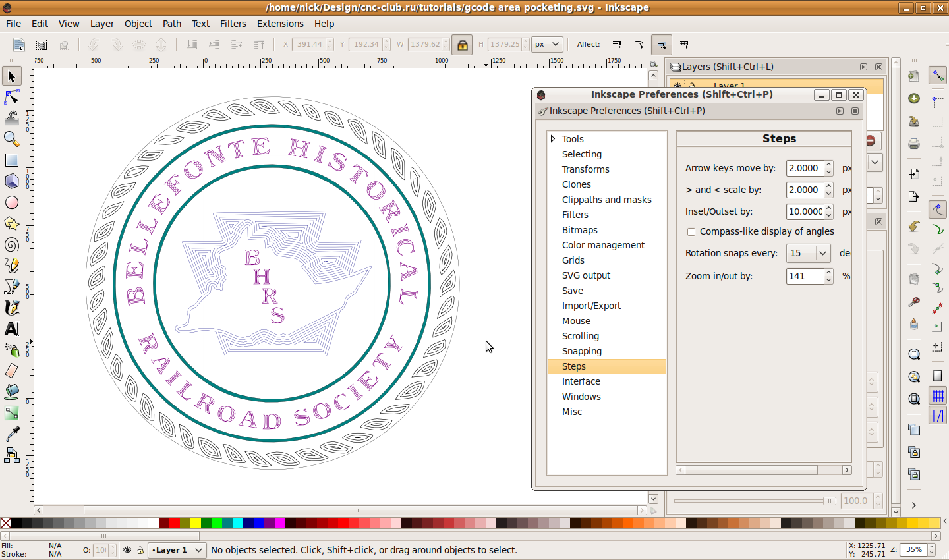Screen dimensions: 949x560
Task: Select the Color dropper tool
Action: (12, 434)
